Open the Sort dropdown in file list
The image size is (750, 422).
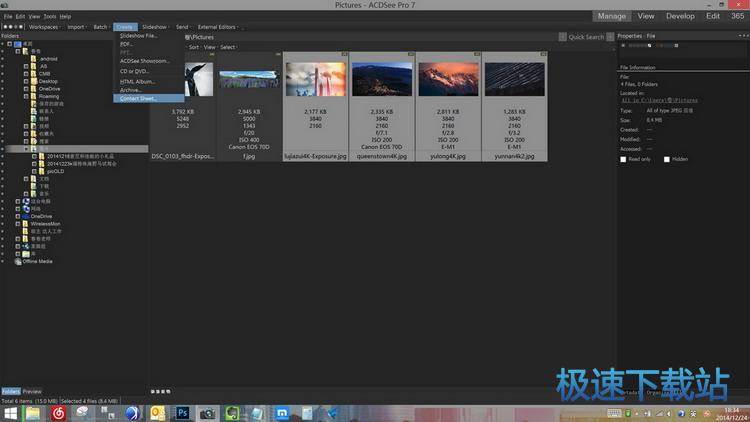coord(195,47)
